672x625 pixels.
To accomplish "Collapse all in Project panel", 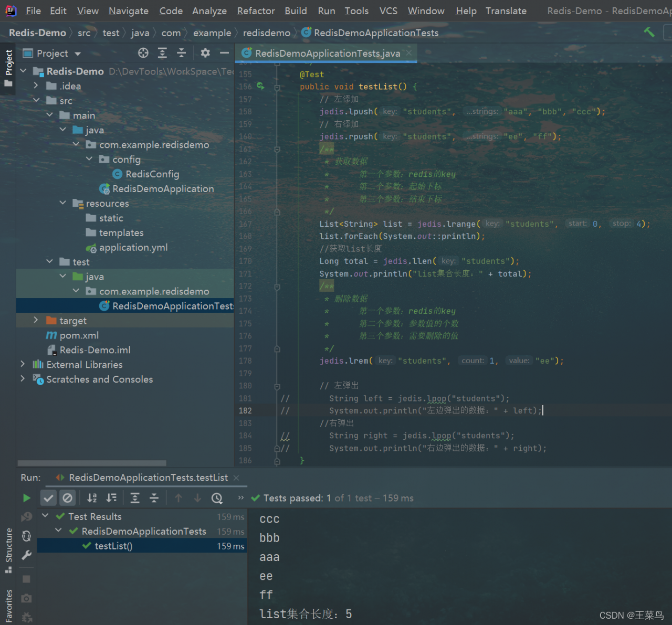I will (181, 53).
